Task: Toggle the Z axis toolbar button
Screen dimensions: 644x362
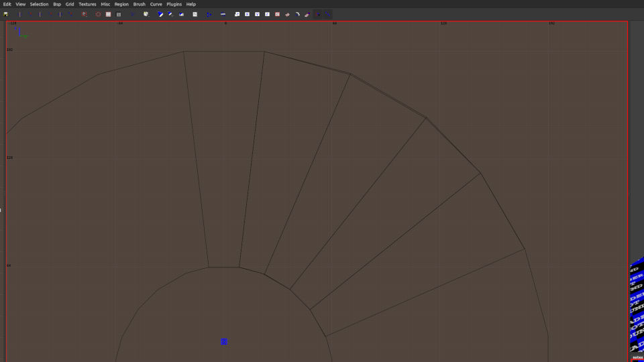Action: [267, 14]
